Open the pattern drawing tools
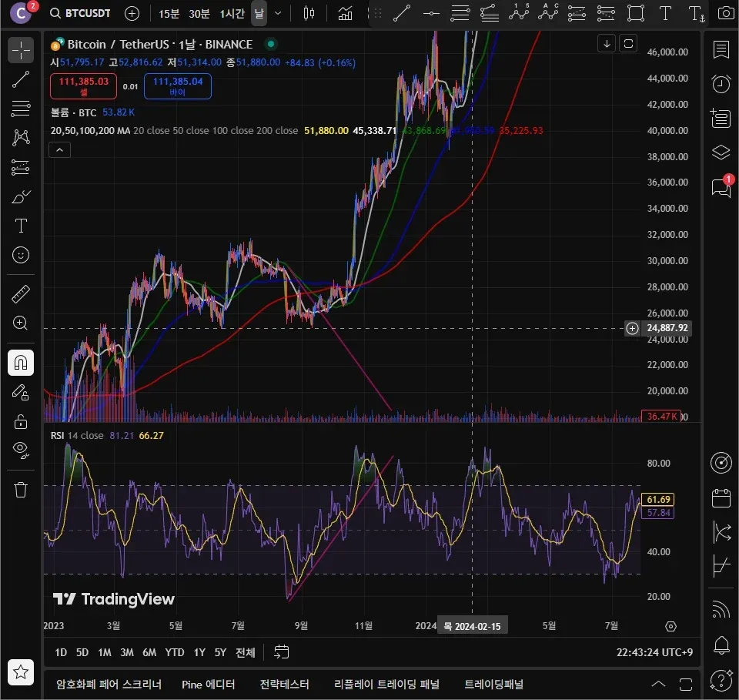This screenshot has width=739, height=700. pos(21,138)
